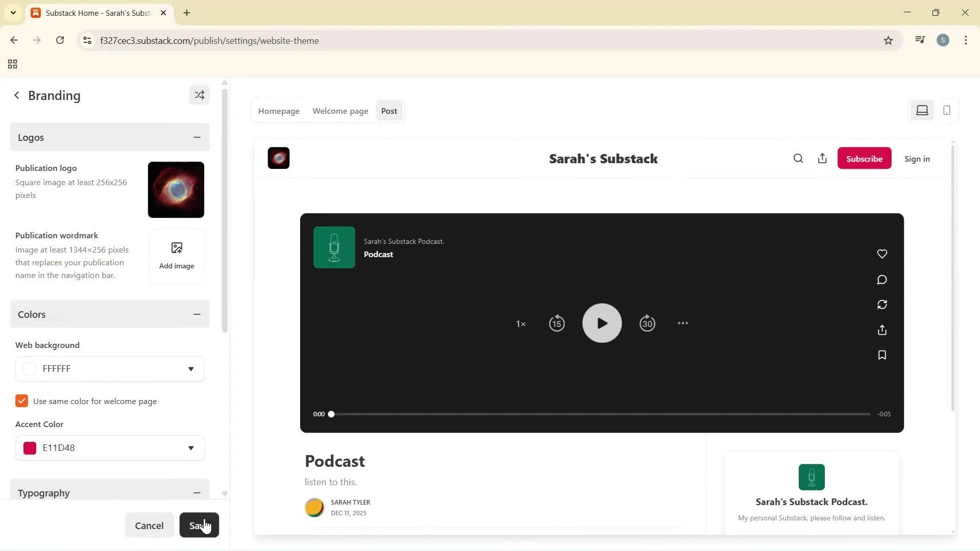Image resolution: width=980 pixels, height=551 pixels.
Task: Click the restack icon on podcast player
Action: [x=882, y=305]
